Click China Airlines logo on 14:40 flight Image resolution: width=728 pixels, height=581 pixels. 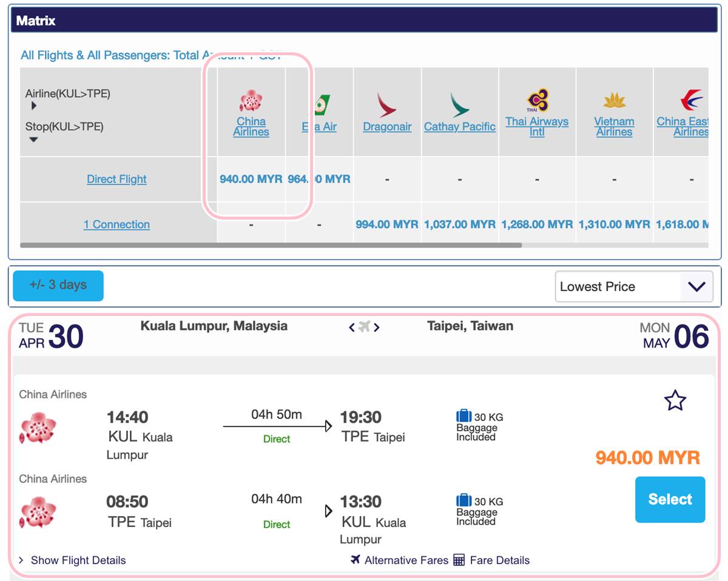click(x=38, y=428)
